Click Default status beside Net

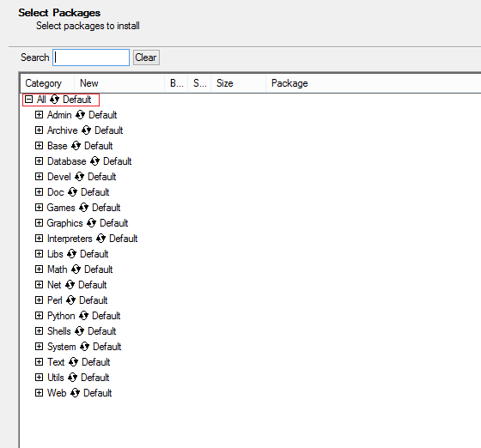pyautogui.click(x=93, y=285)
